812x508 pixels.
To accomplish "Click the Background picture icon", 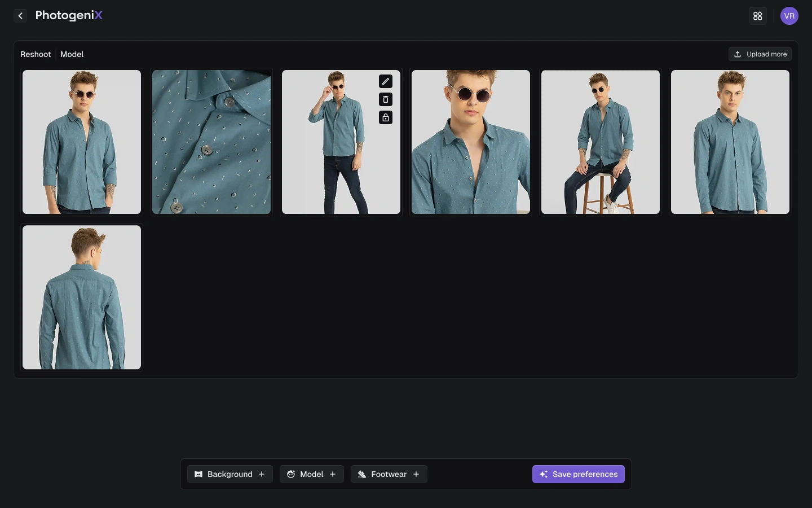I will tap(198, 474).
